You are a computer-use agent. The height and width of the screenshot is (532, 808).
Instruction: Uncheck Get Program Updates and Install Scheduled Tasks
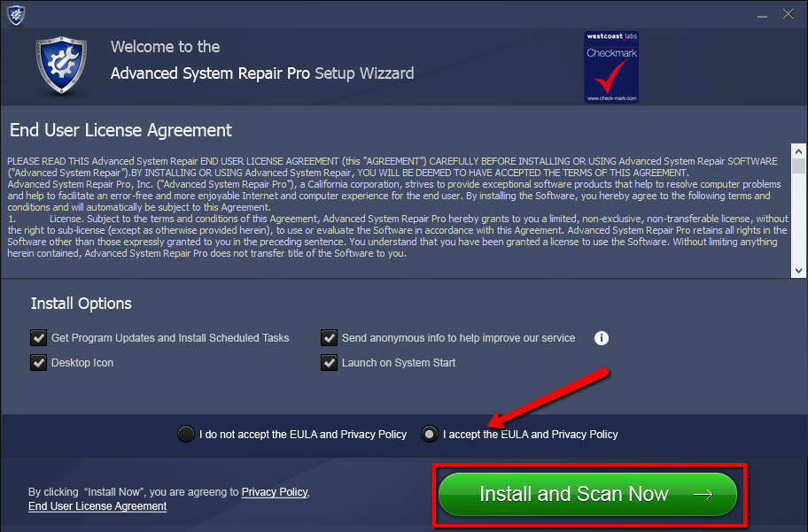coord(39,338)
